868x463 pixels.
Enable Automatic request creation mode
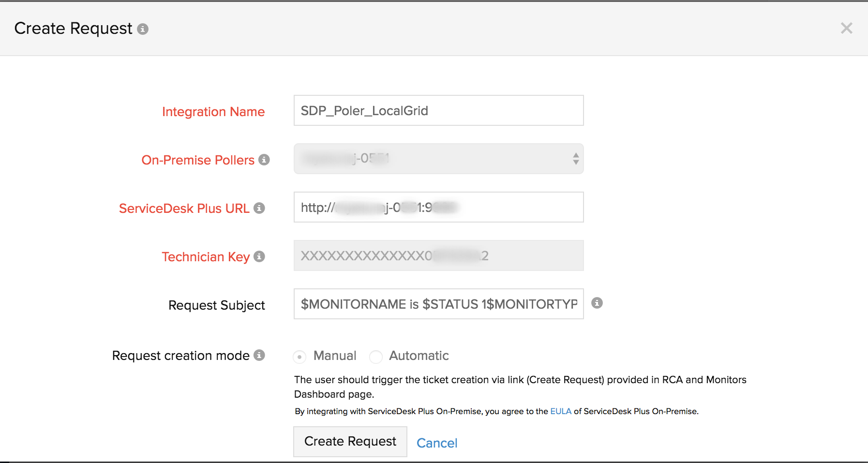pyautogui.click(x=376, y=357)
